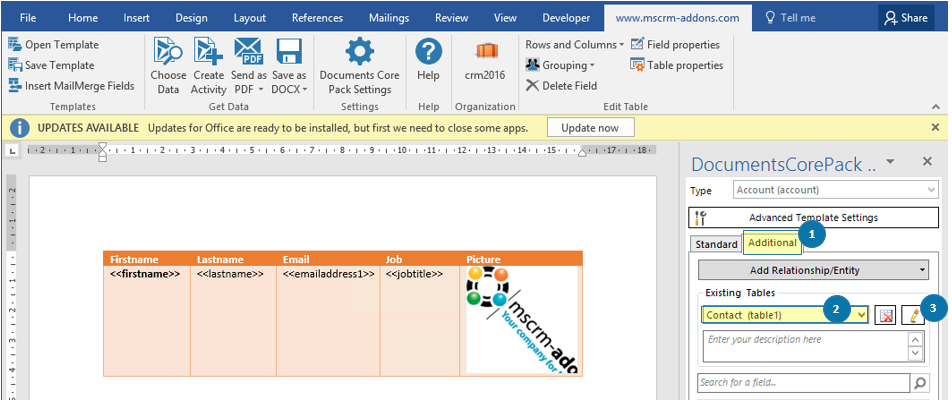Click Delete Field
The width and height of the screenshot is (952, 400).
[562, 86]
